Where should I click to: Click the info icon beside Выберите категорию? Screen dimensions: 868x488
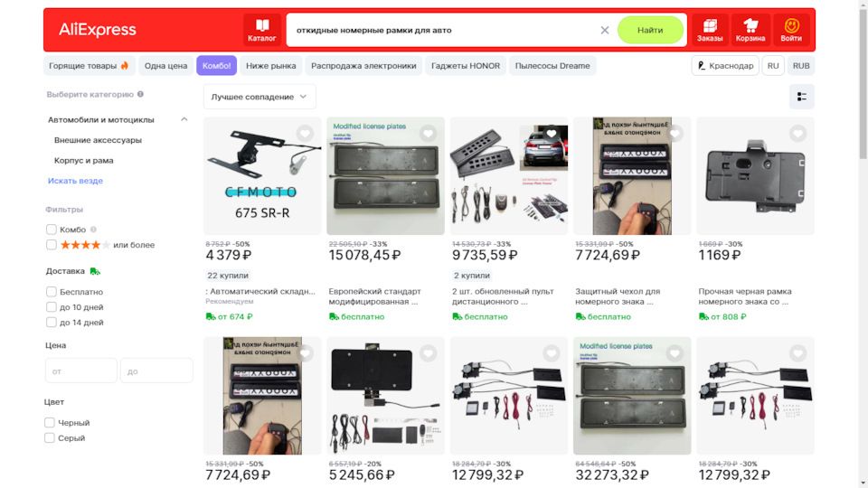point(141,94)
